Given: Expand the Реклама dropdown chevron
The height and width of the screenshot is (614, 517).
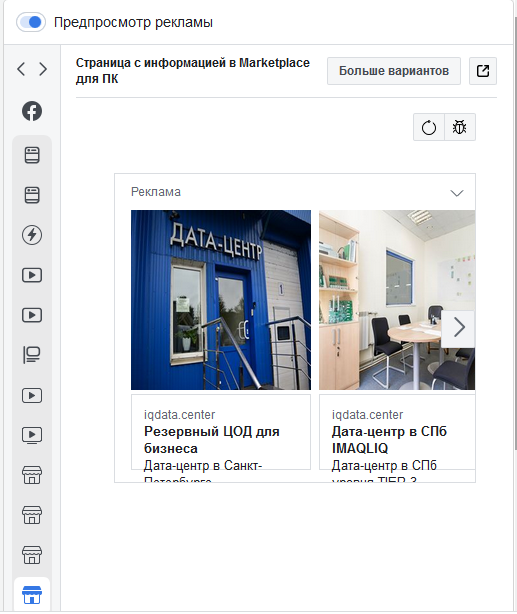Looking at the screenshot, I should point(457,193).
